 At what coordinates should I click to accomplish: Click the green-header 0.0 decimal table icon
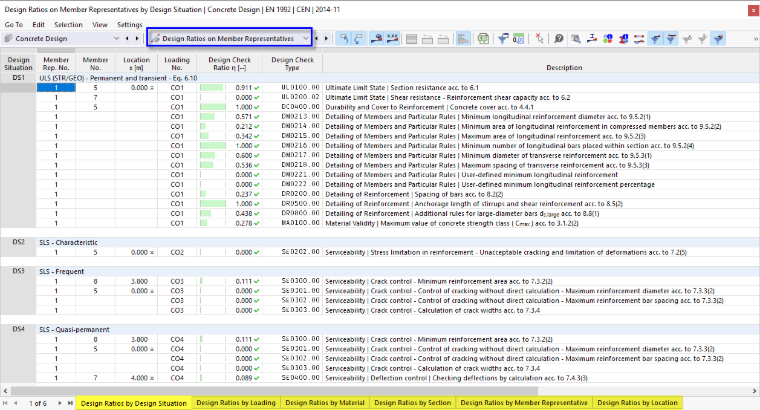pyautogui.click(x=518, y=39)
